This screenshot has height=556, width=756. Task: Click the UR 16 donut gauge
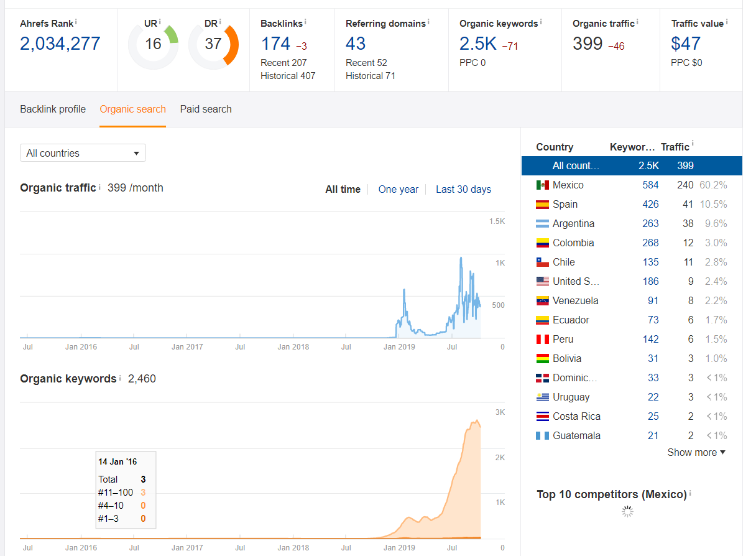point(153,44)
